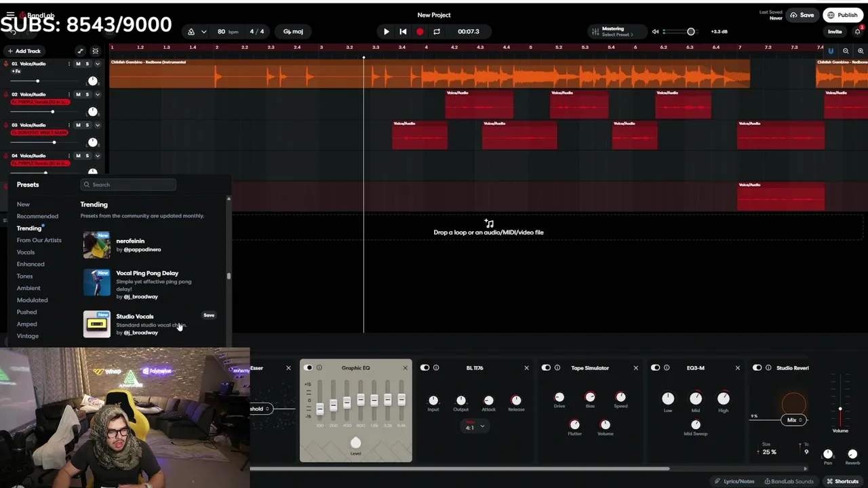Start recording with the red record button
The height and width of the screenshot is (488, 868).
tap(420, 31)
